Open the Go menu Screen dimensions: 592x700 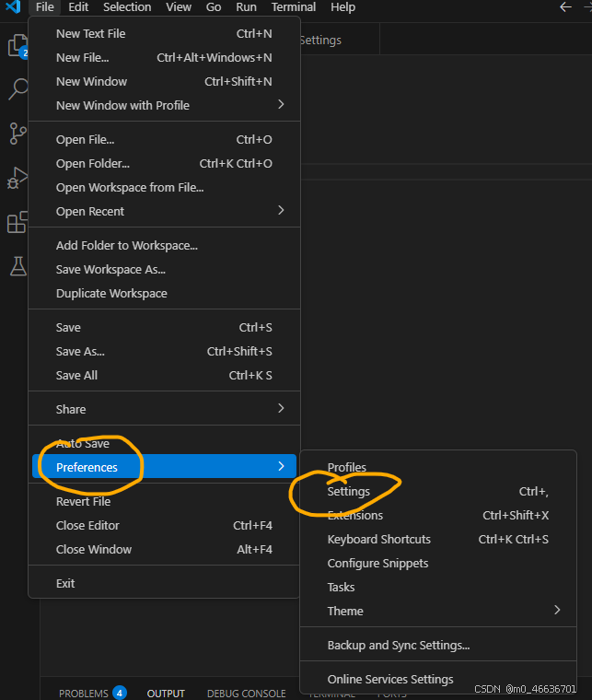tap(214, 7)
